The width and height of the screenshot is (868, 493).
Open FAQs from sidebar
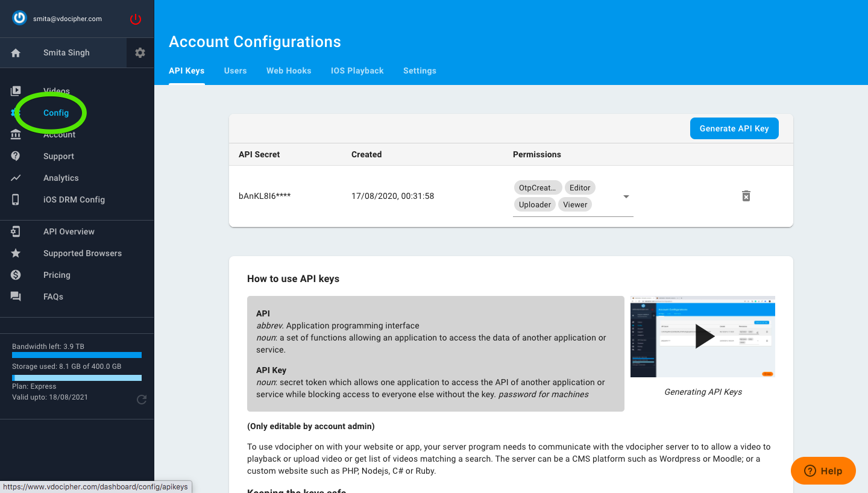[x=53, y=297]
